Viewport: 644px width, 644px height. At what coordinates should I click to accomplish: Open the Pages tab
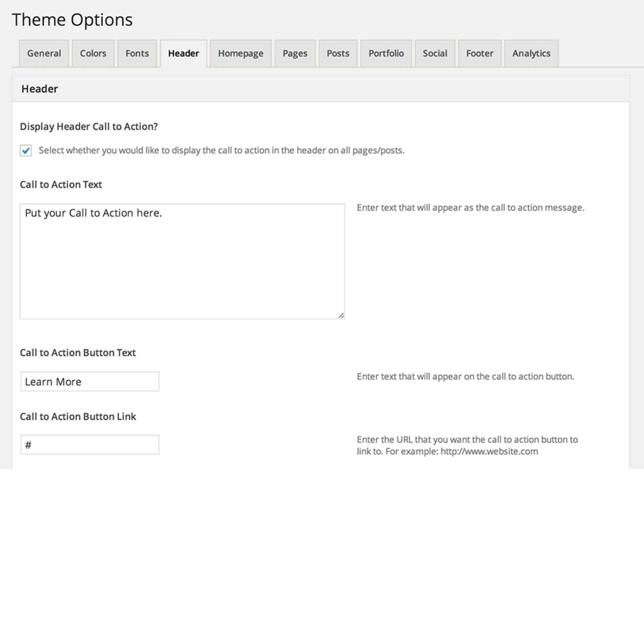click(295, 53)
